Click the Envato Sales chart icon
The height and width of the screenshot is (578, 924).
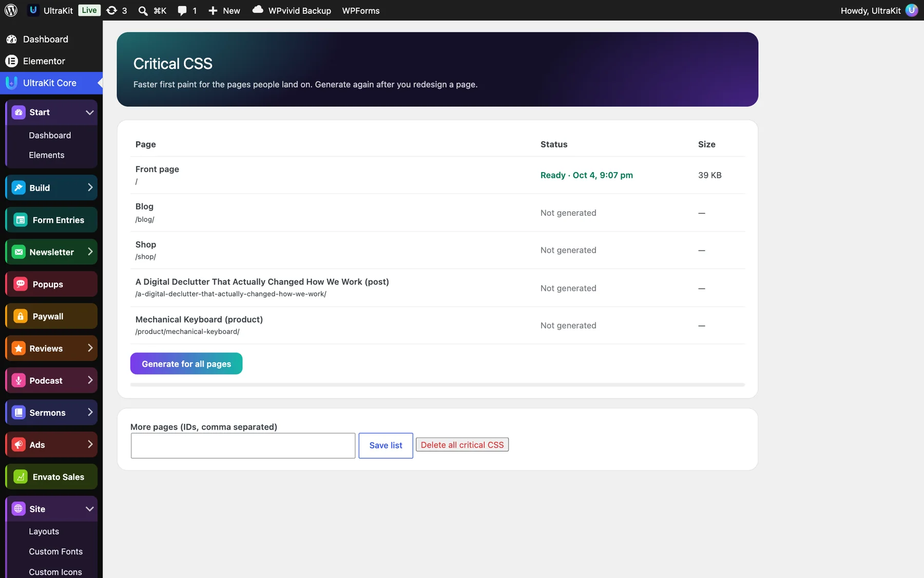[21, 477]
